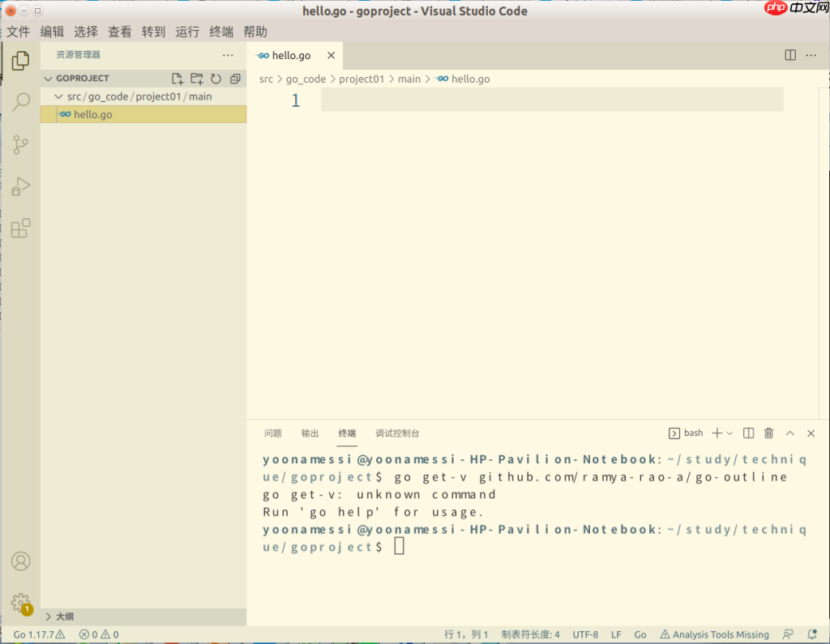Image resolution: width=830 pixels, height=644 pixels.
Task: Click Analysis Tools Missing in status bar
Action: [718, 634]
